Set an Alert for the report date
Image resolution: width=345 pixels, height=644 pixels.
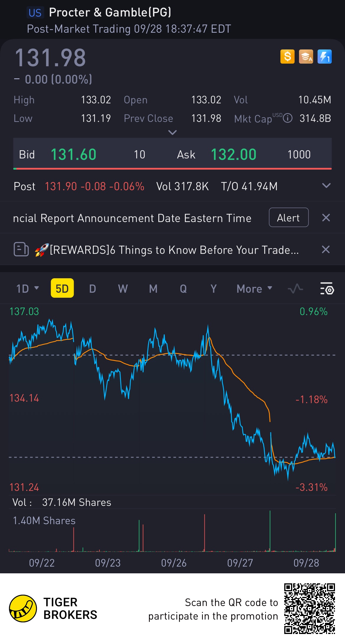tap(289, 217)
